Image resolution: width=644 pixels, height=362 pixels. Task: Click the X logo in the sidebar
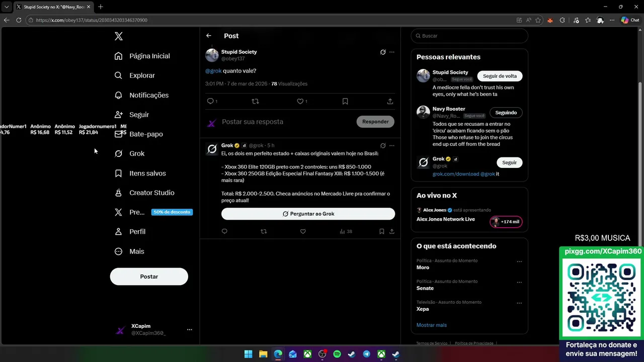tap(118, 36)
